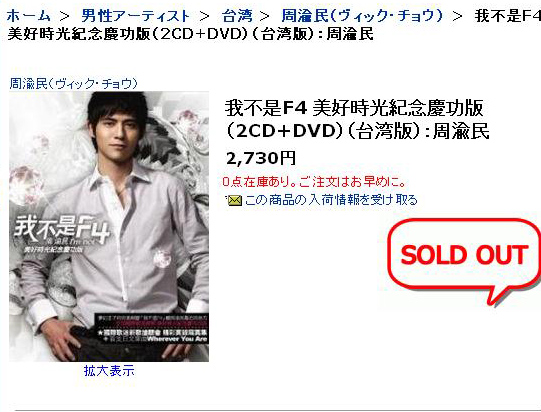Click the 2,730円 price text
The image size is (541, 412).
pyautogui.click(x=261, y=158)
